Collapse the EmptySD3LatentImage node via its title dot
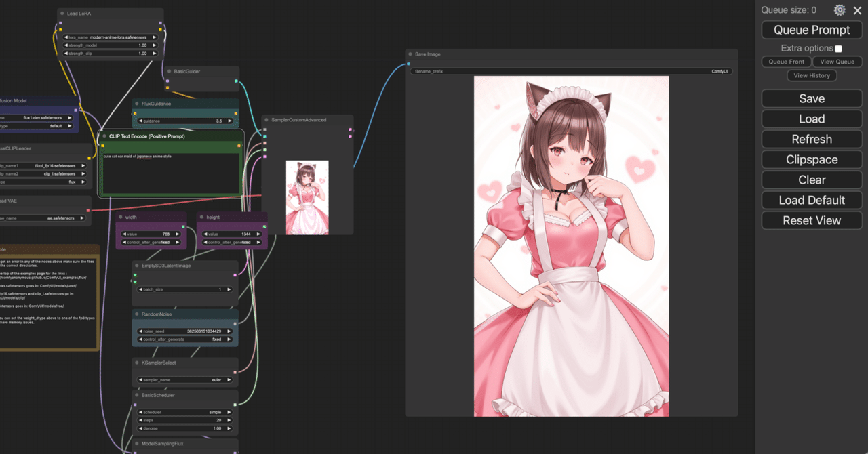The height and width of the screenshot is (454, 868). coord(136,266)
